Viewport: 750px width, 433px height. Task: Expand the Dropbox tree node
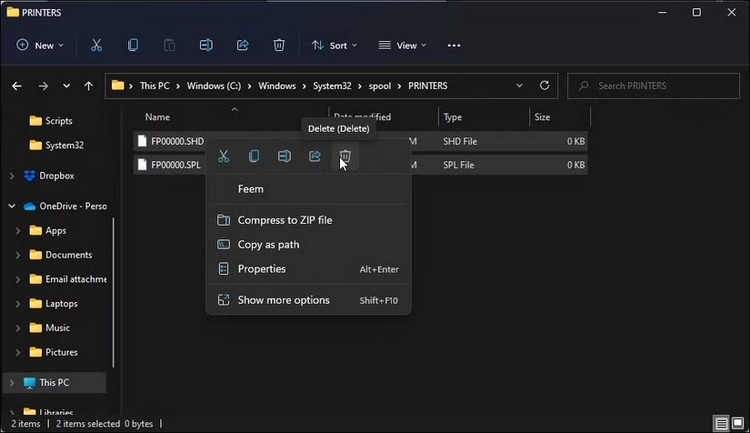[x=11, y=176]
